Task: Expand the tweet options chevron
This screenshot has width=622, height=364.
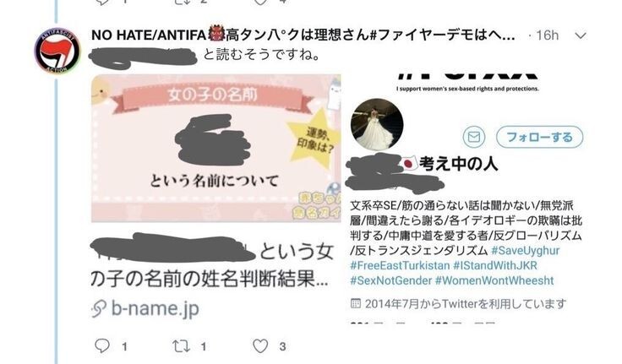Action: [581, 36]
